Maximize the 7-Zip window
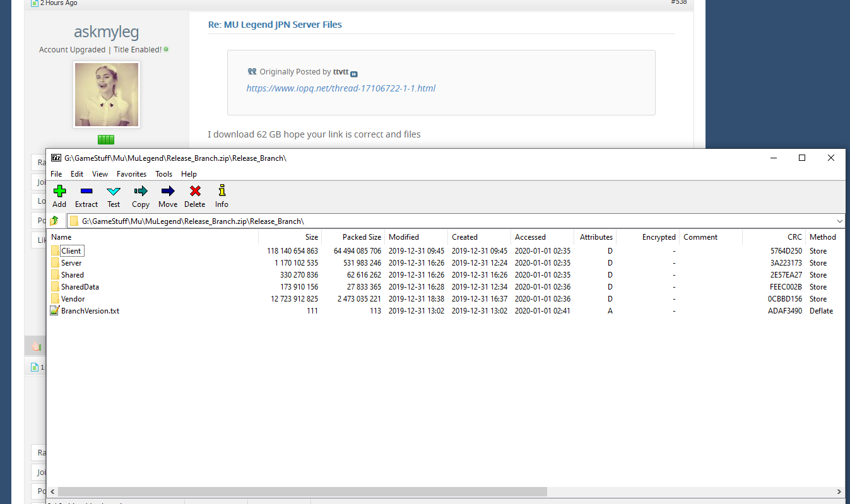This screenshot has height=504, width=850. (x=802, y=158)
